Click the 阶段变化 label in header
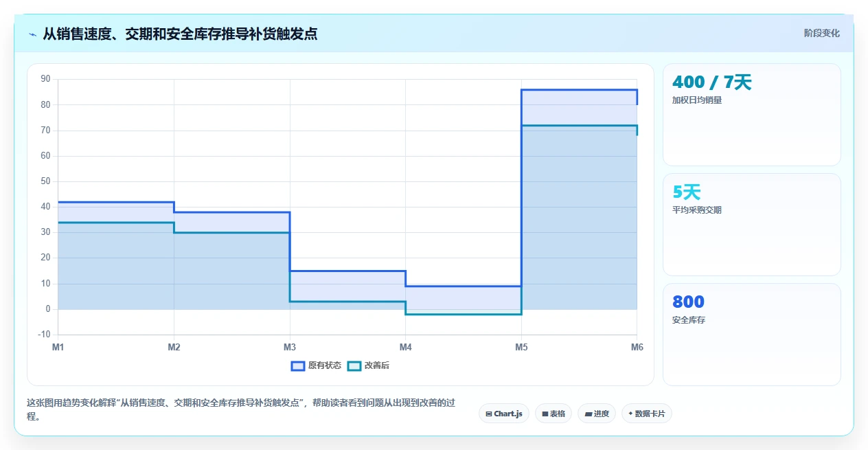 click(821, 33)
